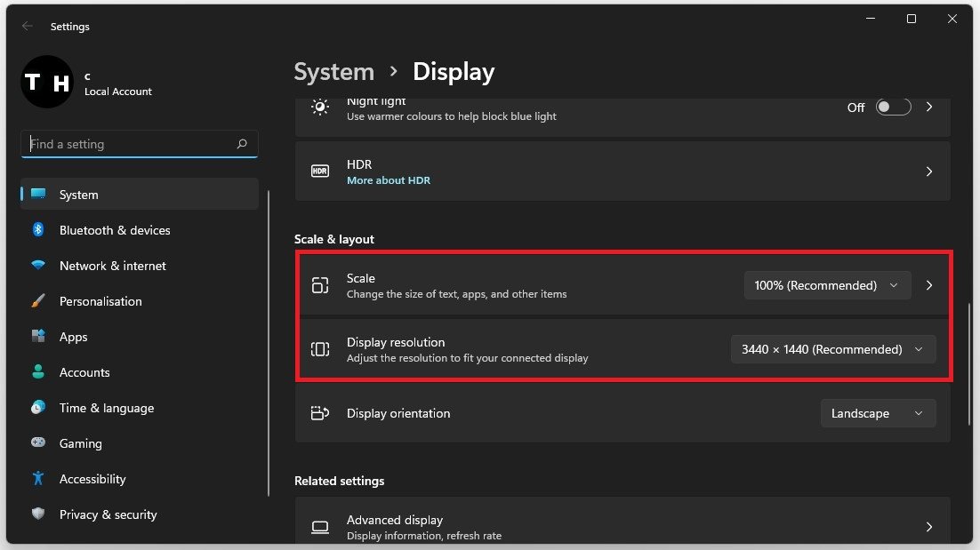Click the Privacy & security shield icon

(x=38, y=514)
